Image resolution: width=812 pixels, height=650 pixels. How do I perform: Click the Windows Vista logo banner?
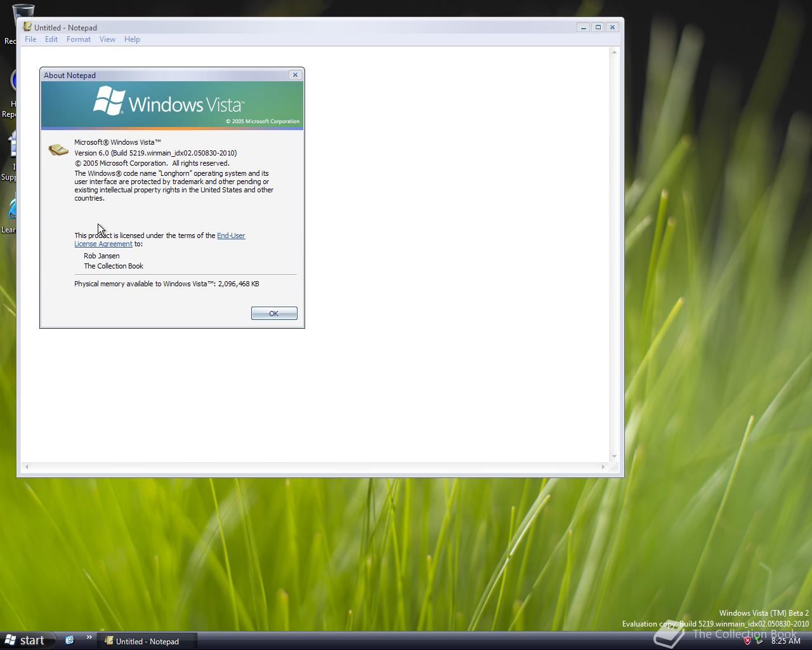tap(172, 105)
